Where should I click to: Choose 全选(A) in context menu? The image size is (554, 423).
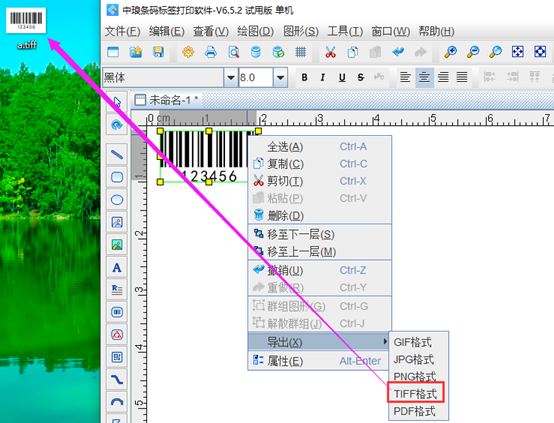[x=320, y=146]
